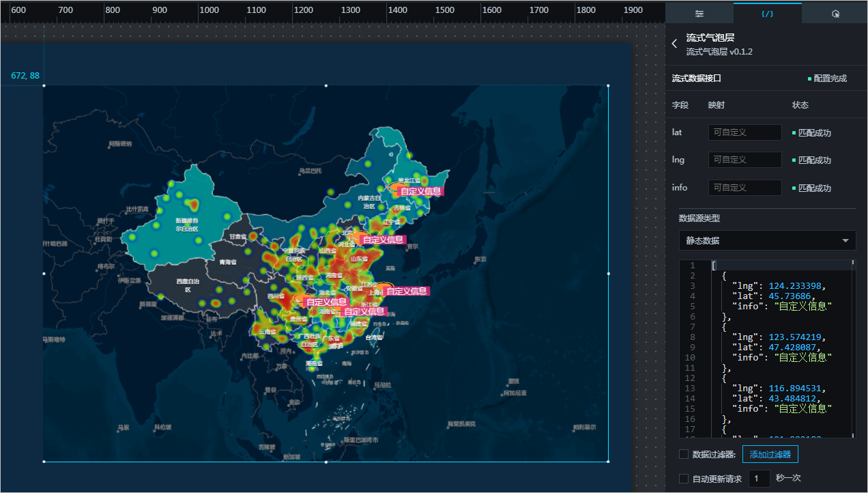The height and width of the screenshot is (493, 868).
Task: Click the lng value 116.894531 in the editor
Action: click(796, 389)
